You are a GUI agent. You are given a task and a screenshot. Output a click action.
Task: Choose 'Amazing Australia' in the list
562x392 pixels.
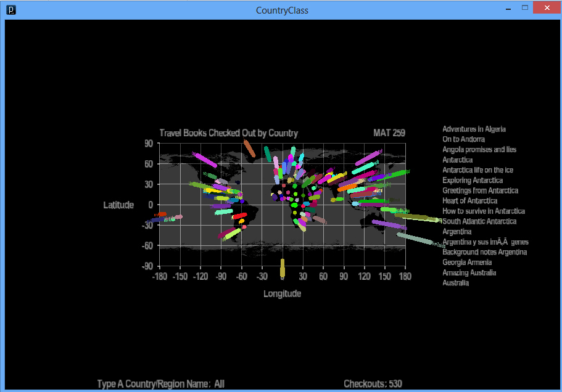469,272
